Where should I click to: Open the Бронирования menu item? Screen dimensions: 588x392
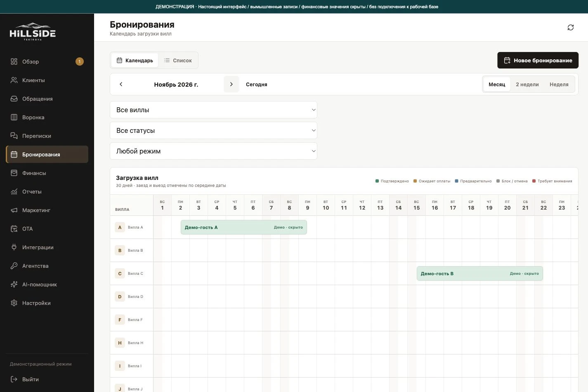pos(47,154)
